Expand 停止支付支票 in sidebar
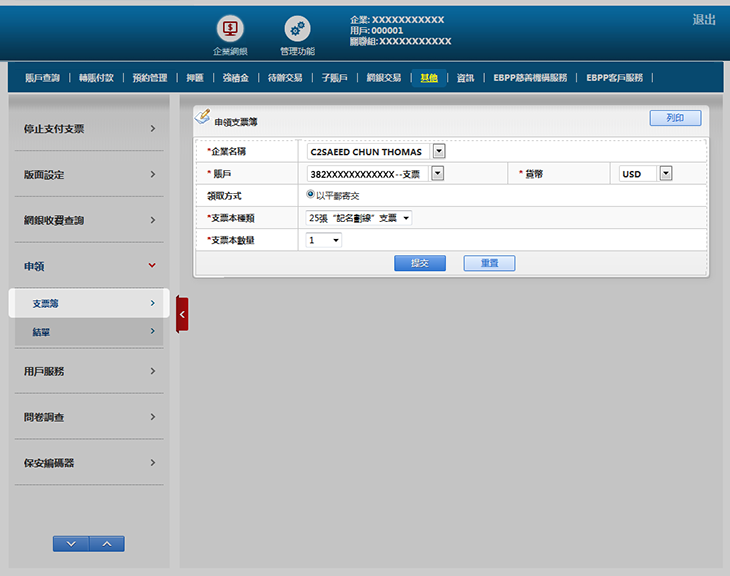This screenshot has height=576, width=730. 87,129
